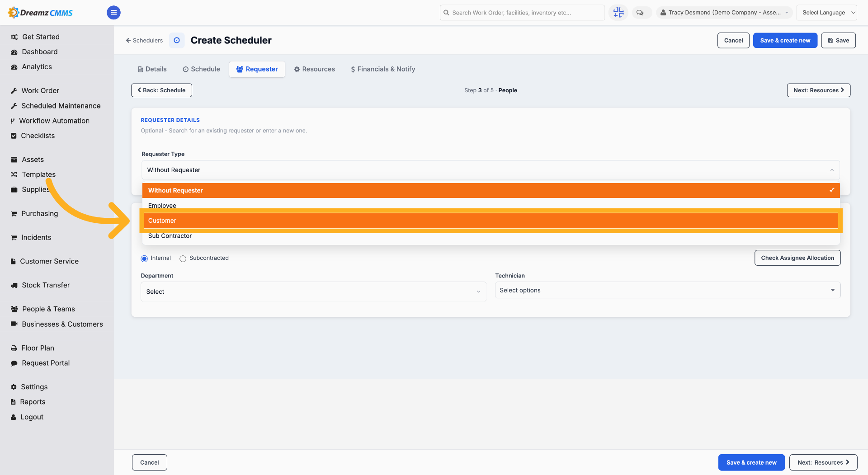Choose the Customer requester option
This screenshot has width=868, height=475.
coord(491,221)
